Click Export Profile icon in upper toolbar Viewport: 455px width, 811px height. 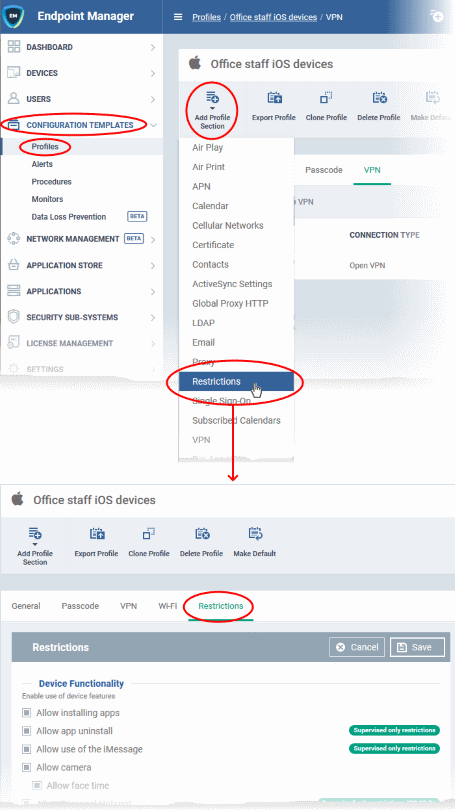click(x=274, y=98)
